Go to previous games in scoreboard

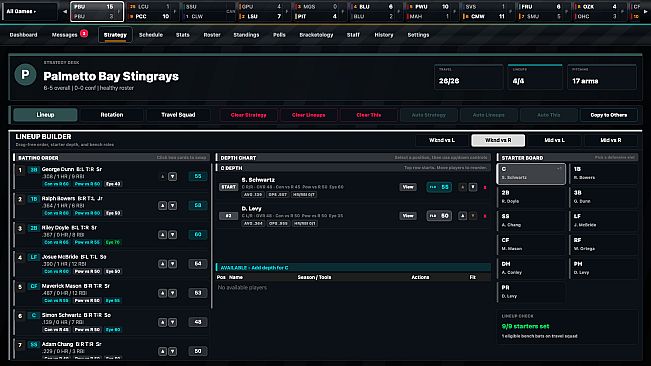pos(65,12)
